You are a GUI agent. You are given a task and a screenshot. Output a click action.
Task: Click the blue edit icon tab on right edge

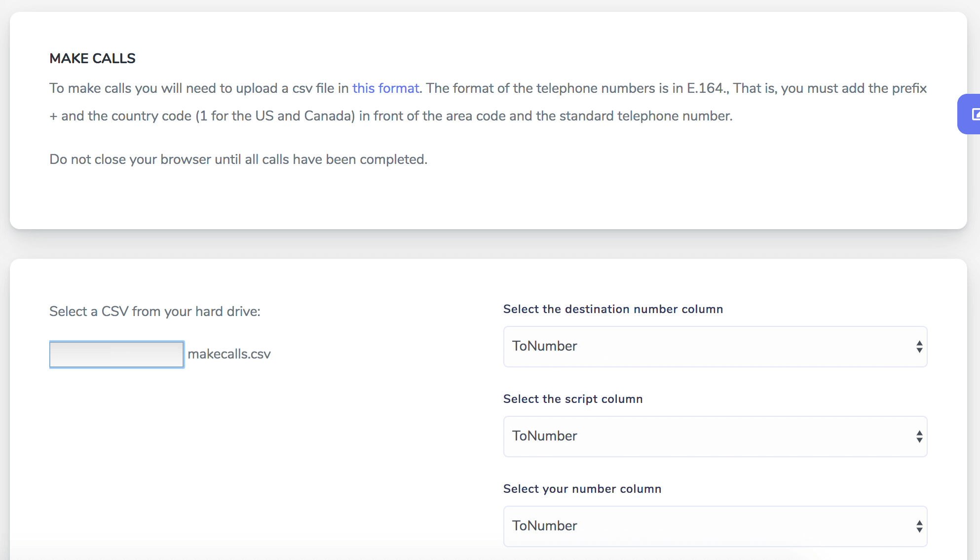970,114
